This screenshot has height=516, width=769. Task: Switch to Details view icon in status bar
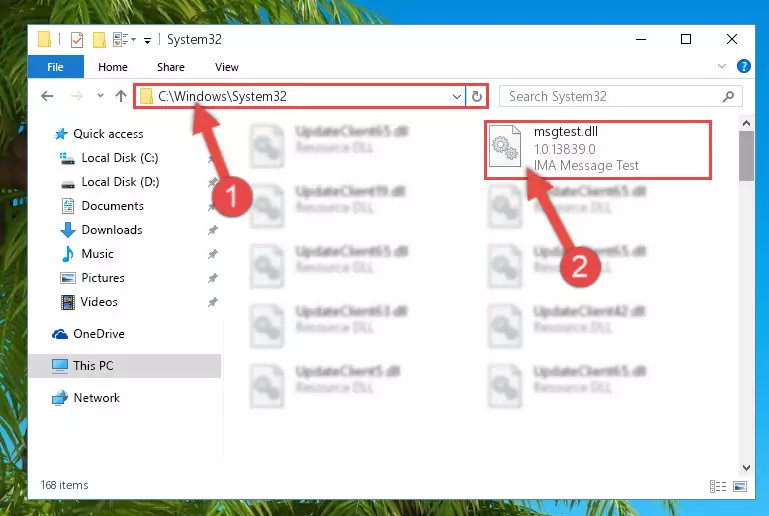(718, 487)
